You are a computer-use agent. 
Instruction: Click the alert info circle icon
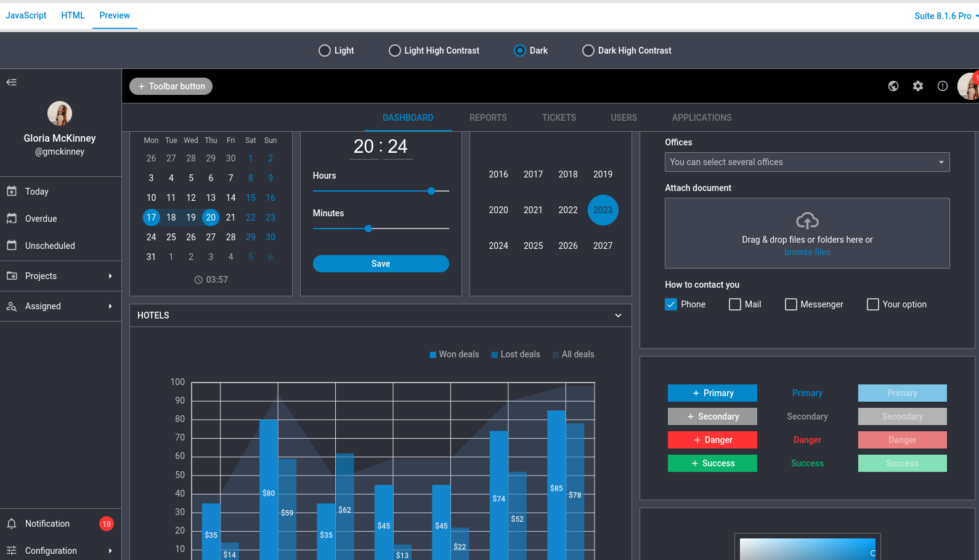(943, 86)
